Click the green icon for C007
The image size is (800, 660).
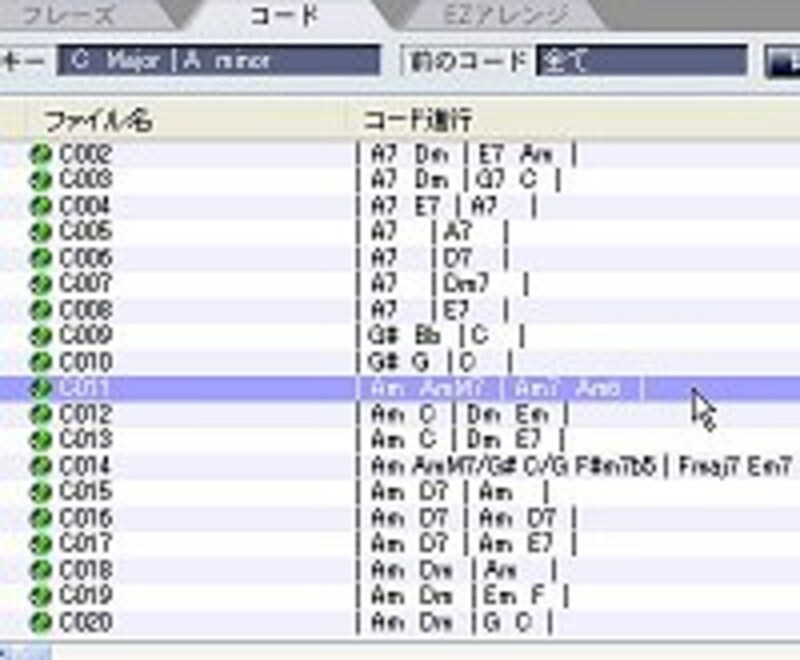click(40, 284)
